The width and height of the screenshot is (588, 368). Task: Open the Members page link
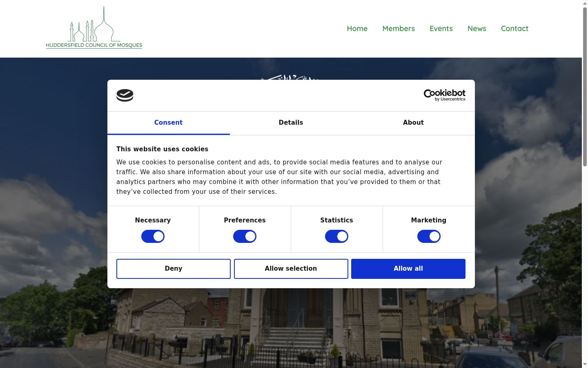pyautogui.click(x=399, y=29)
